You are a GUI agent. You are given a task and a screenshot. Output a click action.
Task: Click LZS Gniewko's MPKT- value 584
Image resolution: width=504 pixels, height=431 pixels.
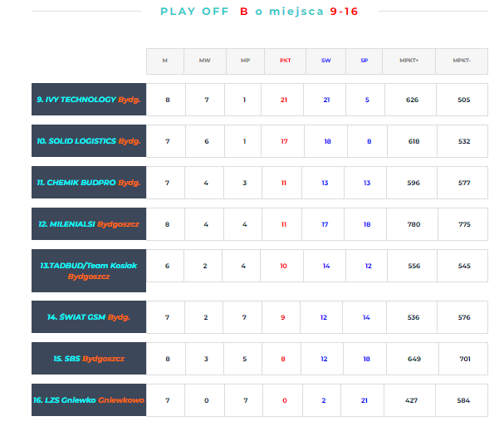463,400
